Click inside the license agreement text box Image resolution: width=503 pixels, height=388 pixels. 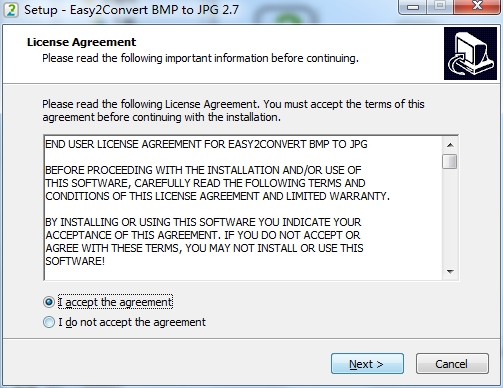243,208
